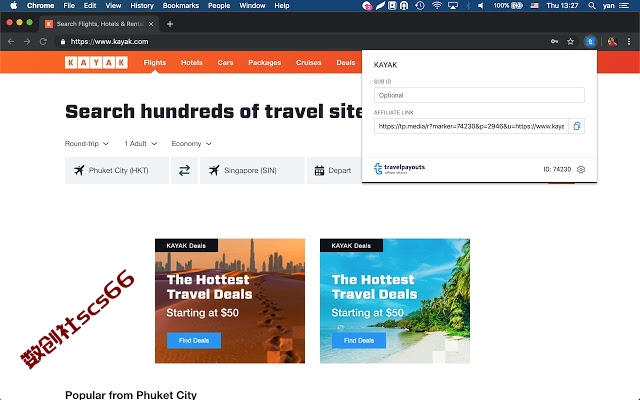Click the Time Machine menu bar icon
Screen dimensions: 640x400
click(x=420, y=5)
